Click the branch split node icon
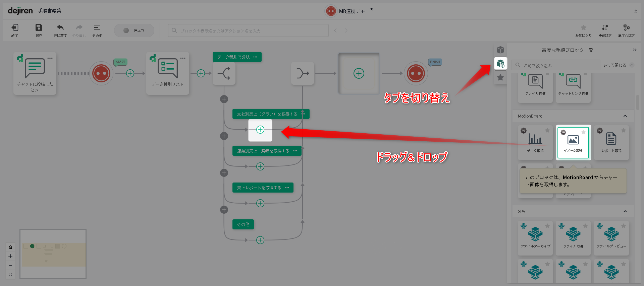644x286 pixels. click(224, 73)
